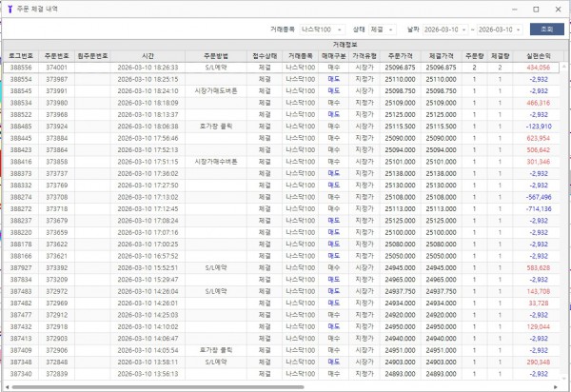Click the app icon in the title bar

[x=10, y=10]
